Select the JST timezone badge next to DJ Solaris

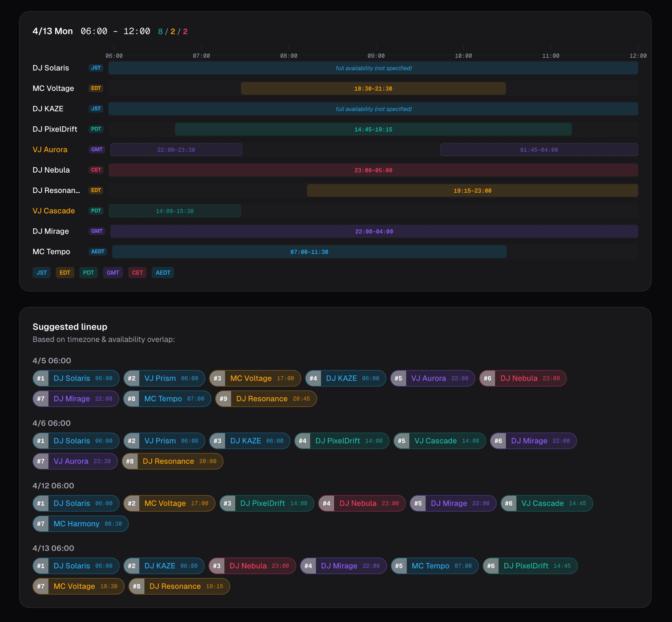coord(96,68)
